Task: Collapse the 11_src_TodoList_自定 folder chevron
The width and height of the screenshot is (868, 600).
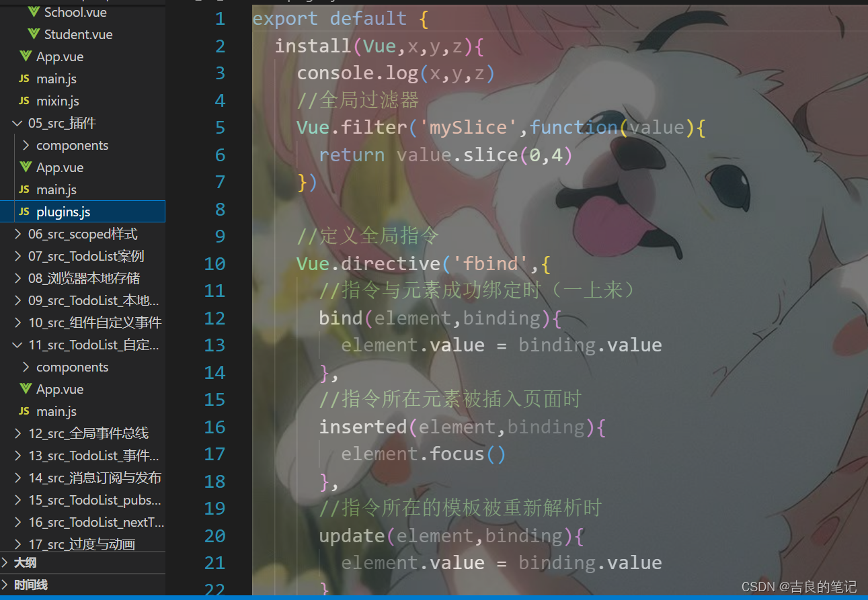Action: click(x=17, y=345)
